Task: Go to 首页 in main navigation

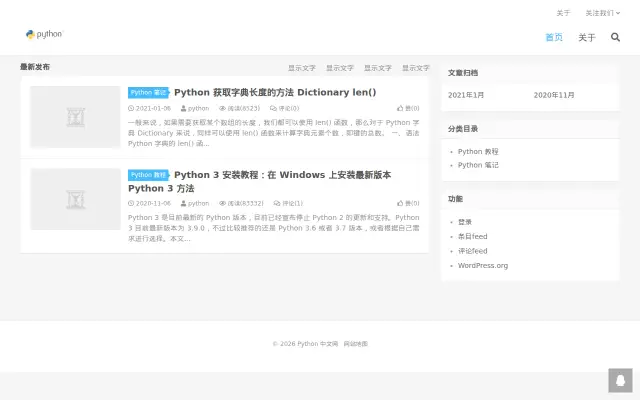Action: (554, 38)
